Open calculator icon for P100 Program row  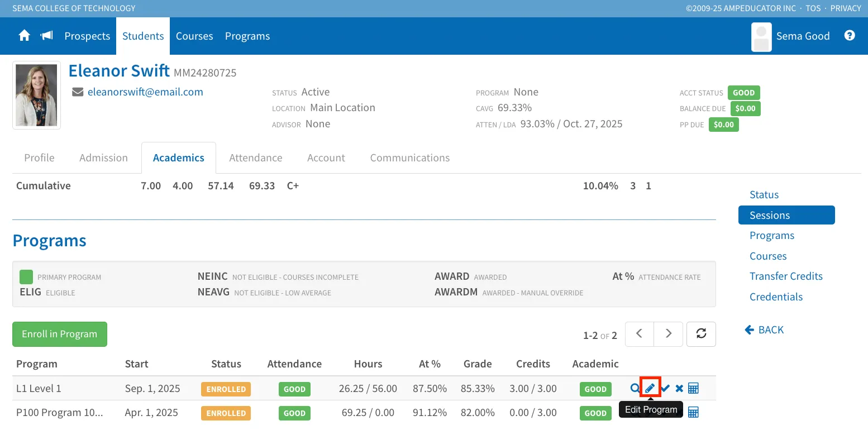[x=693, y=413]
